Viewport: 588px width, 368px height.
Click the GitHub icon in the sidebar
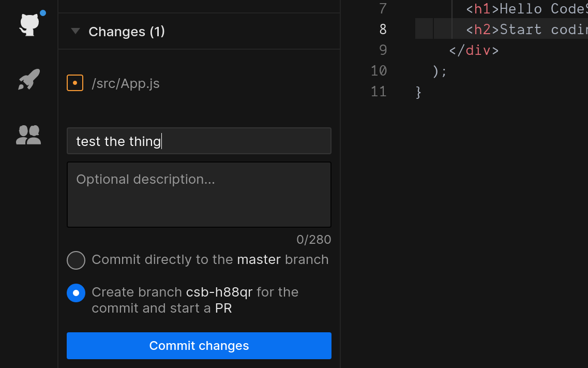click(x=28, y=24)
